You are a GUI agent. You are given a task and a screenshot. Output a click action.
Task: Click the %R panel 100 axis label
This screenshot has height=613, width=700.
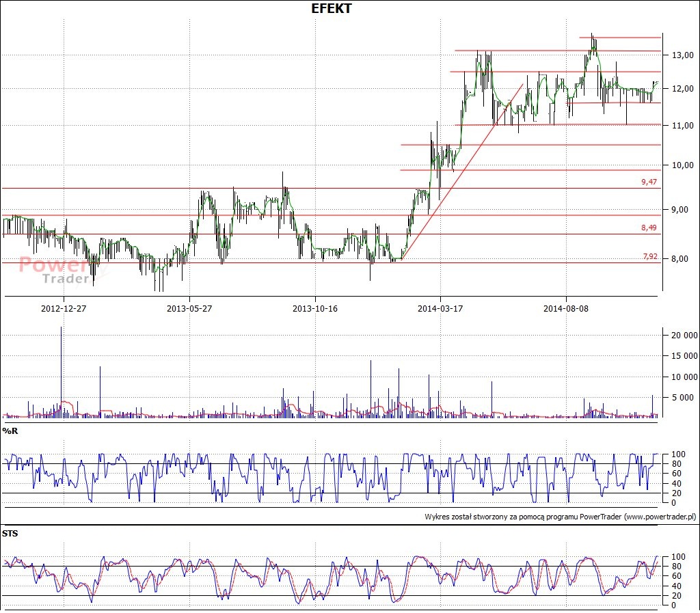tap(678, 454)
